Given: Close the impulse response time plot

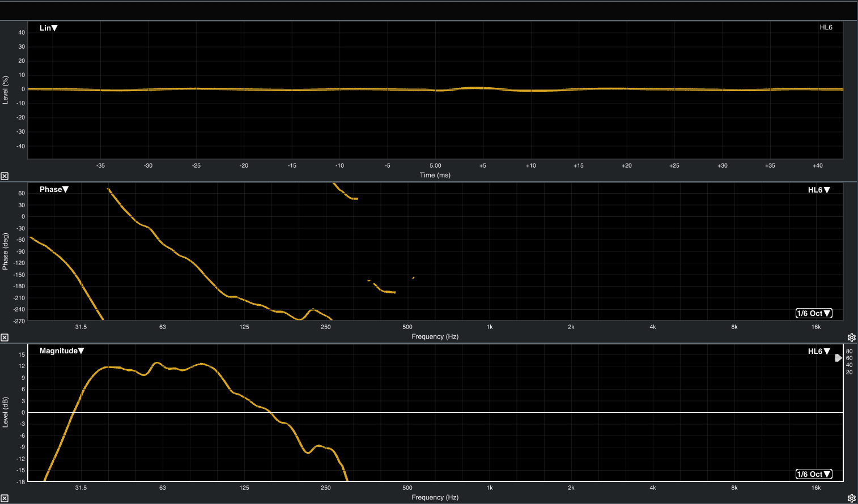Looking at the screenshot, I should [x=5, y=176].
